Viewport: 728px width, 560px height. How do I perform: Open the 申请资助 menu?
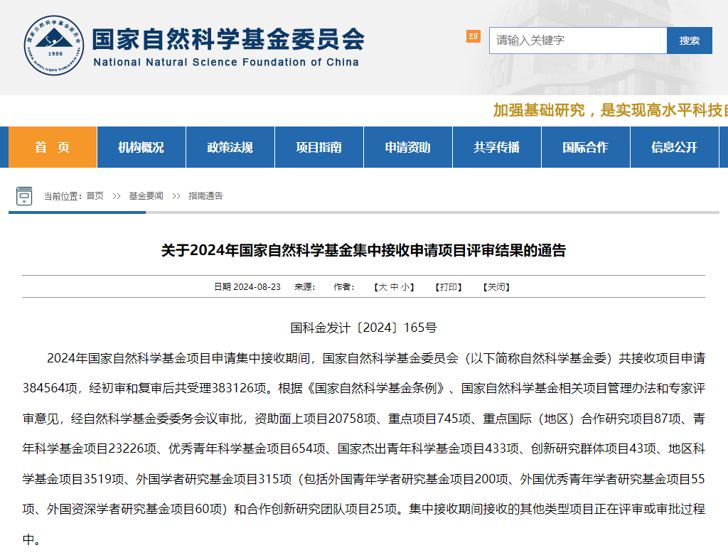(407, 146)
